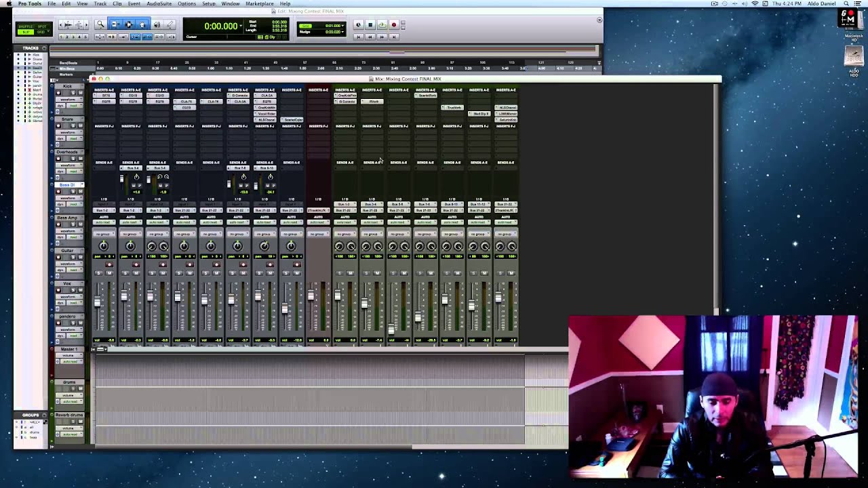This screenshot has width=868, height=488.
Task: Select the Pencil tool
Action: coord(170,25)
